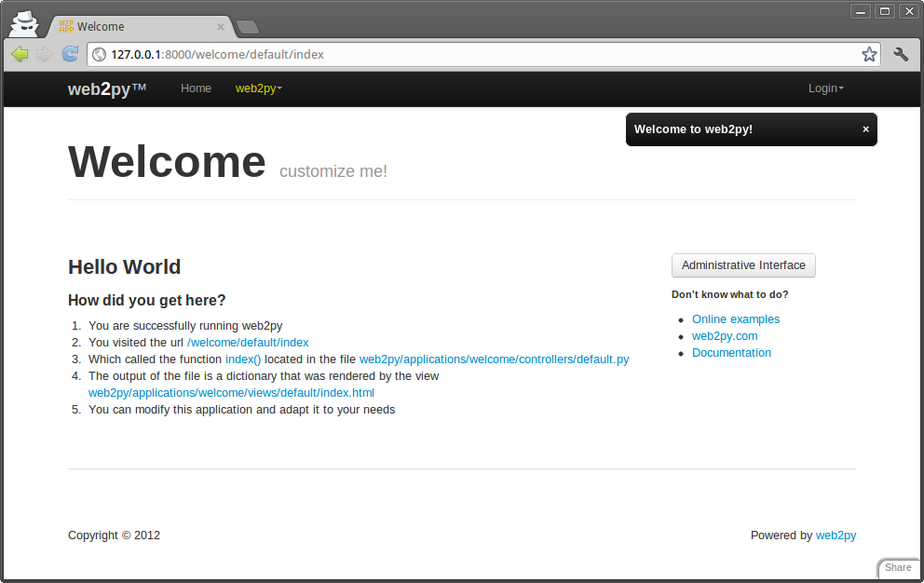Screen dimensions: 924x583
Task: Open the Documentation link
Action: pyautogui.click(x=731, y=353)
